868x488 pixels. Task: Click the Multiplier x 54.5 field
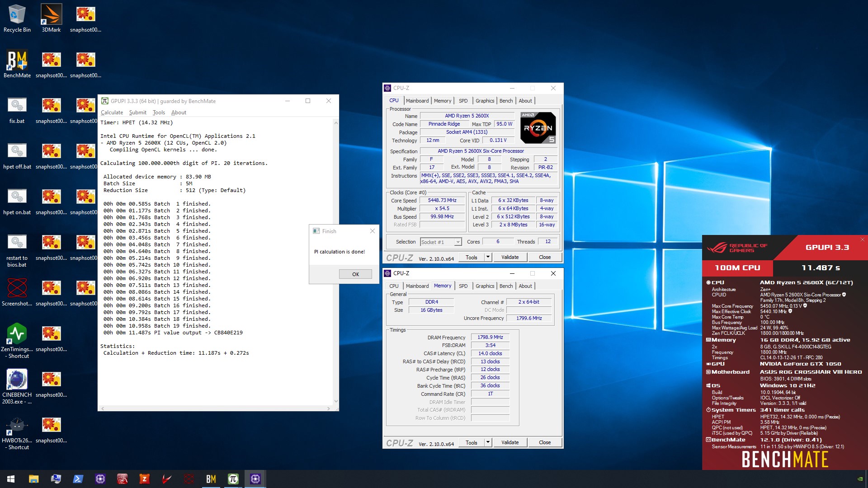point(442,208)
